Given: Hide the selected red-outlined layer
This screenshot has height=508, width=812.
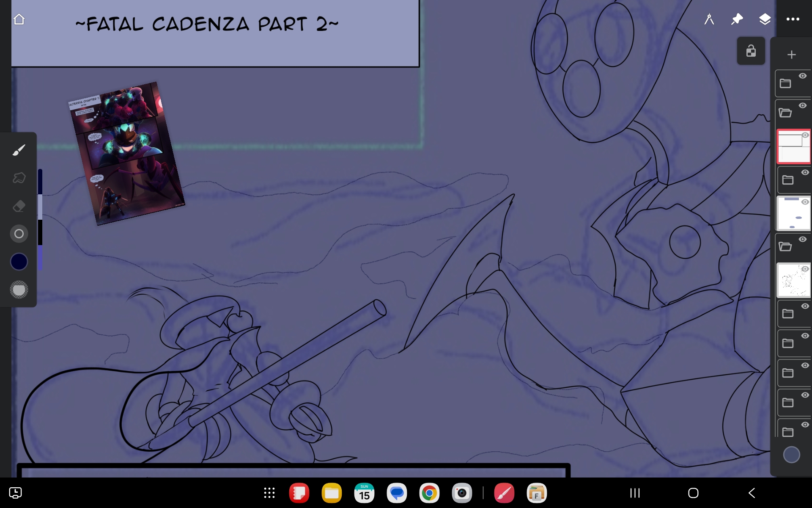Looking at the screenshot, I should [x=805, y=135].
